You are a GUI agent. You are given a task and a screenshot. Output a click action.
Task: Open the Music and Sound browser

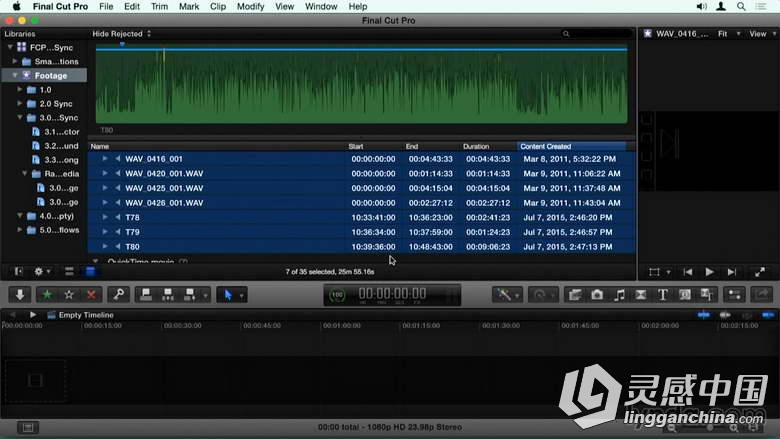point(619,295)
